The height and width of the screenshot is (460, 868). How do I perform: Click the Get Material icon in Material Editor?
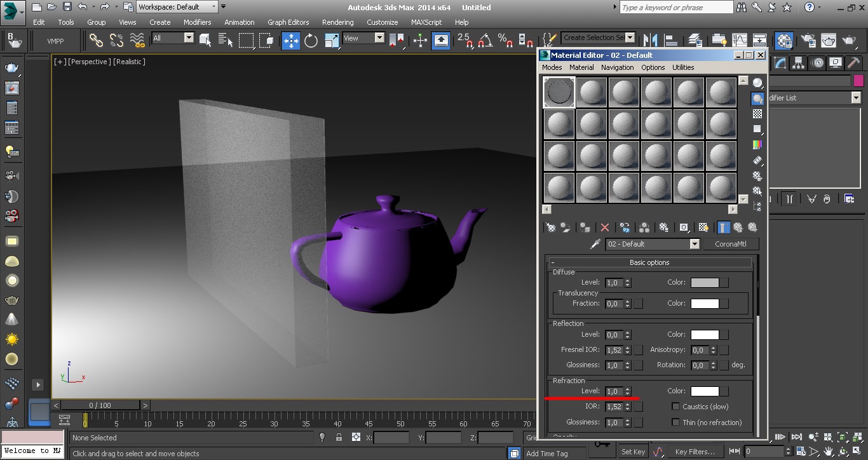(x=551, y=227)
